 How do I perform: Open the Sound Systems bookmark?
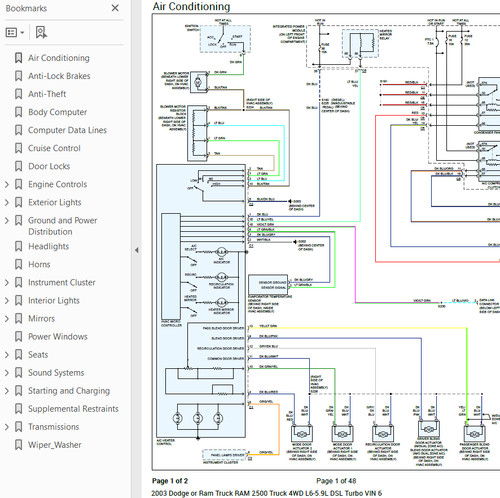pos(56,373)
